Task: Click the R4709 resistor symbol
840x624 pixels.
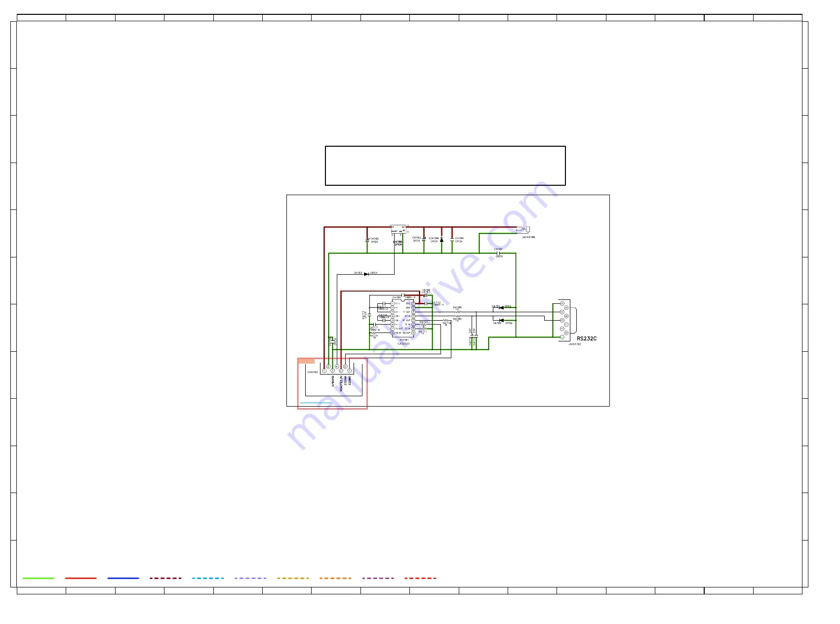Action: click(x=458, y=316)
